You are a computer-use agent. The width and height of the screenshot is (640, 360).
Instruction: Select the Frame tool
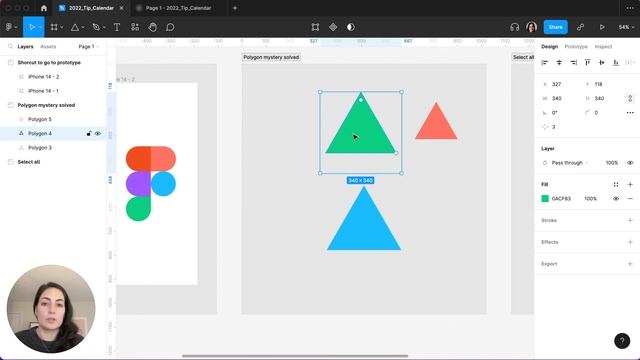coord(54,27)
